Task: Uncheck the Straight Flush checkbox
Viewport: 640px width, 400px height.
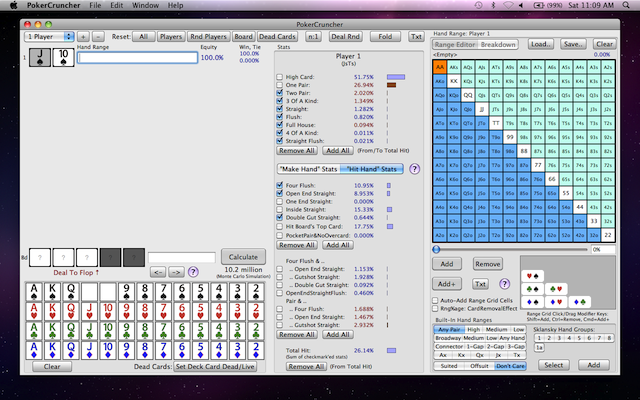Action: (279, 141)
